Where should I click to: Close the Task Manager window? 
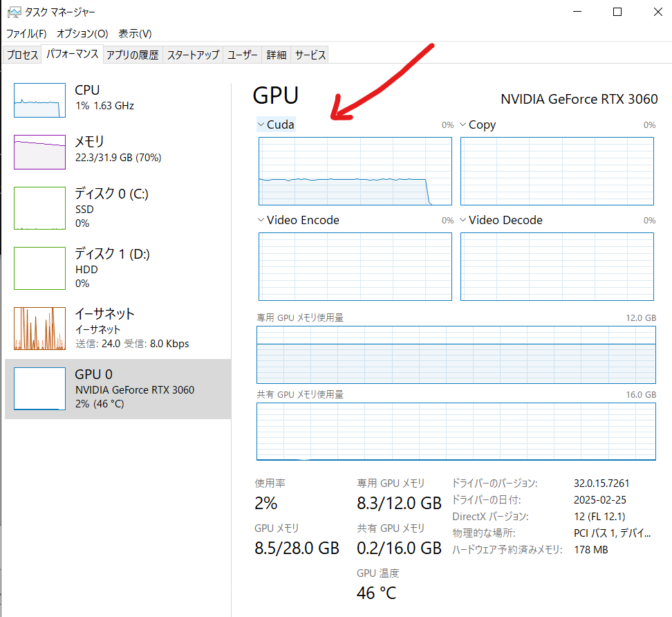tap(658, 12)
